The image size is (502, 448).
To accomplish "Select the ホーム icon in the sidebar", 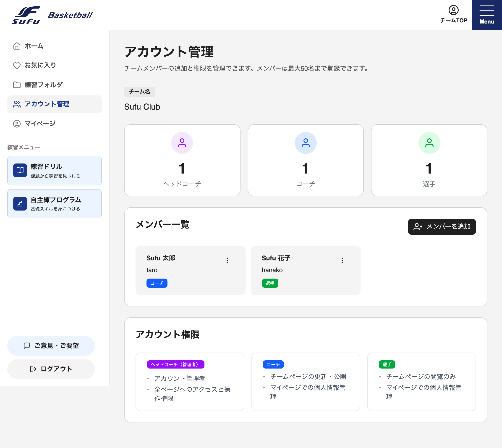I will 17,46.
